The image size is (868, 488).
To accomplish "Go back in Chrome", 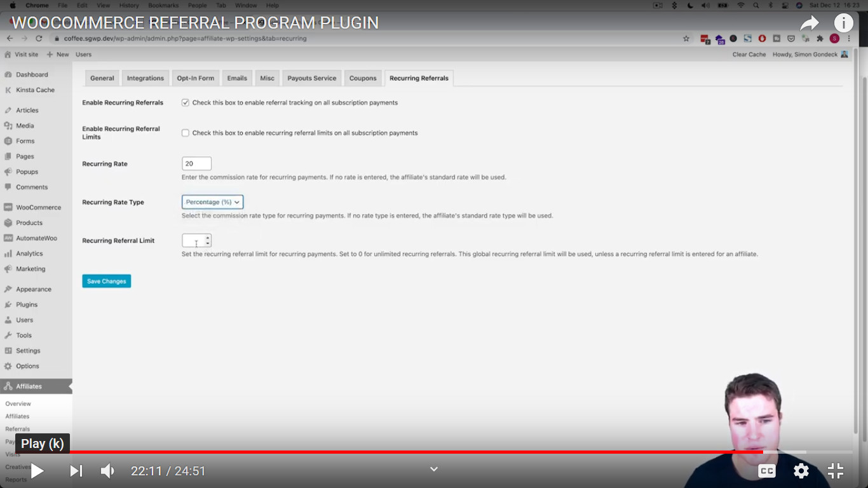I will (x=10, y=39).
